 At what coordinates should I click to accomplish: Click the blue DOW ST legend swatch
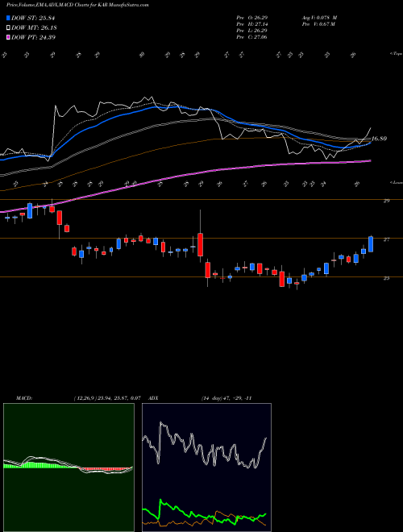(x=8, y=19)
